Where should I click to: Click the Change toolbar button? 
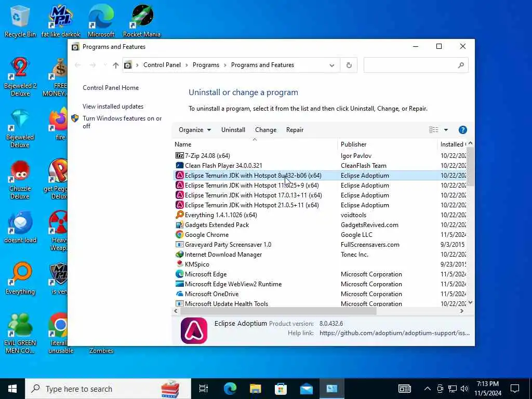pos(265,130)
